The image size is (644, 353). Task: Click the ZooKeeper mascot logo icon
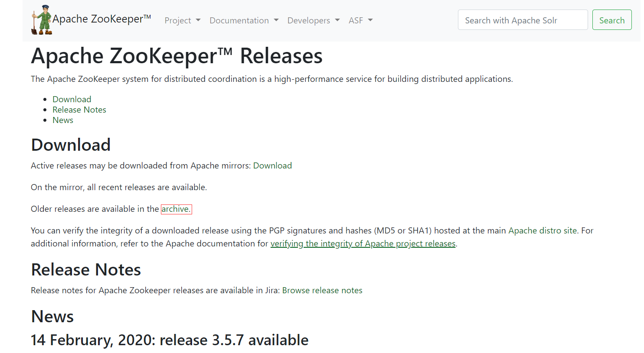click(x=42, y=20)
